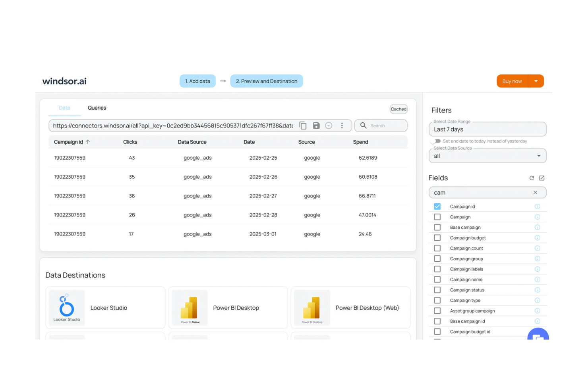Click the Buy now button
Screen dimensions: 588x392
coord(512,81)
